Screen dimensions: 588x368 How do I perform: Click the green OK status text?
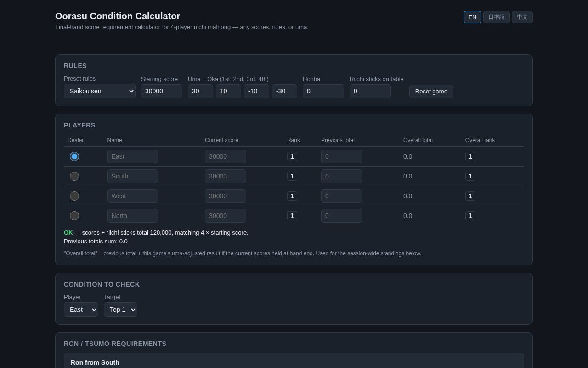68,232
